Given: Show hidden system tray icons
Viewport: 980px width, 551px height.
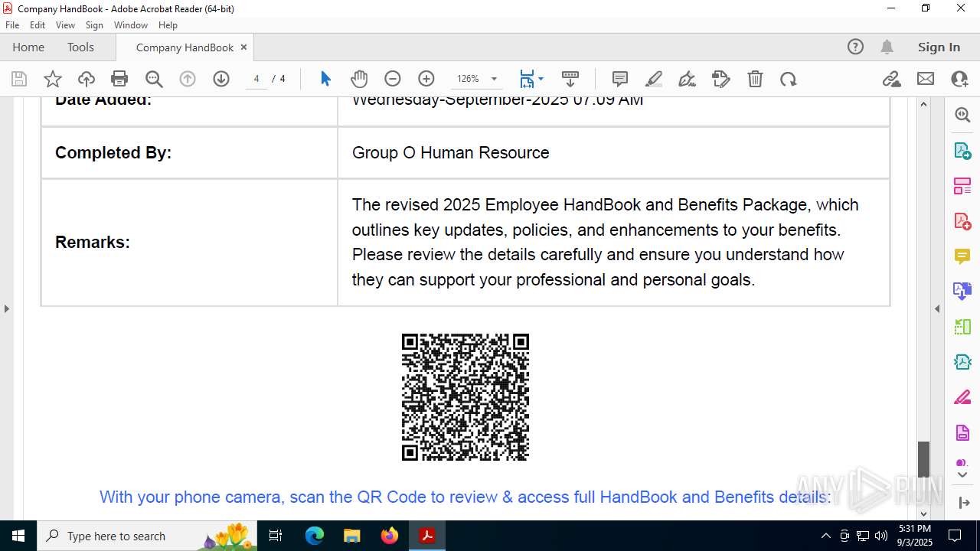Looking at the screenshot, I should [x=825, y=536].
